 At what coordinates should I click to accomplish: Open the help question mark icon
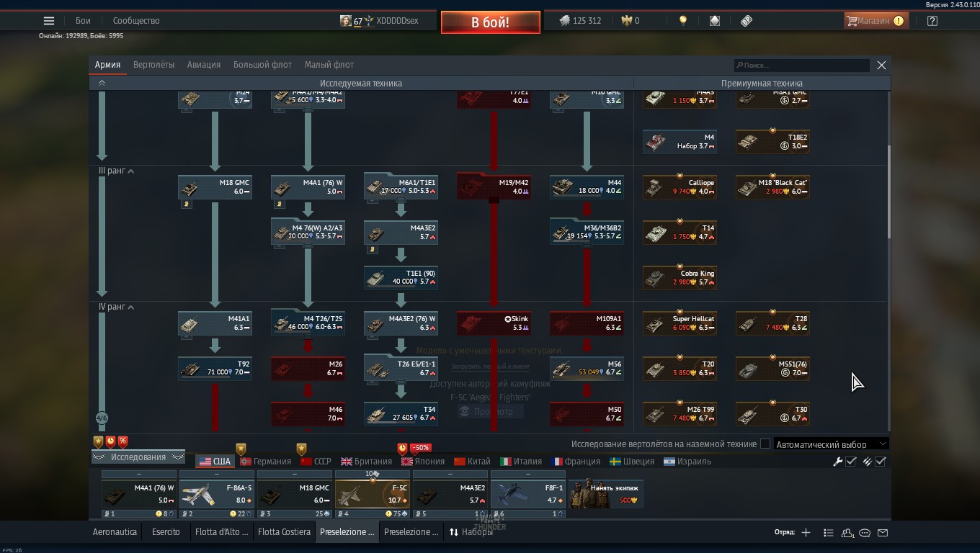click(932, 21)
